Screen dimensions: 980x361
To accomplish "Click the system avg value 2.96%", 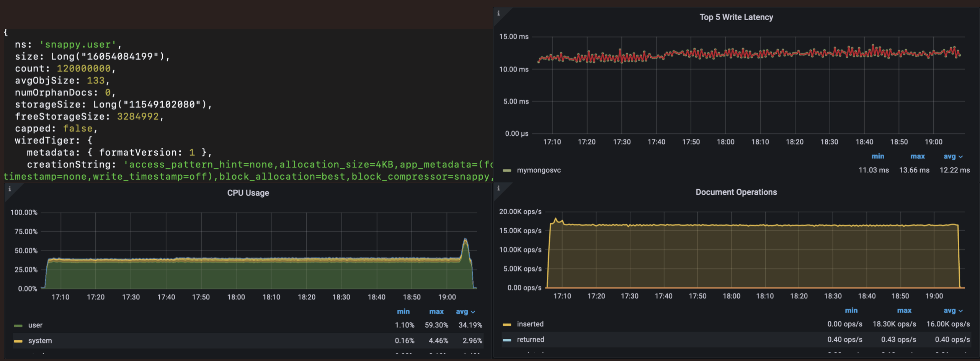I will 472,341.
